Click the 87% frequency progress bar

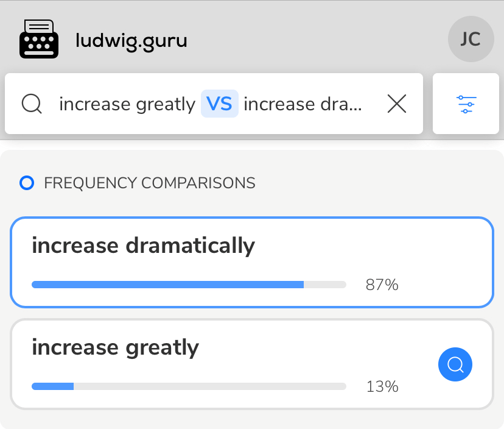pos(189,285)
